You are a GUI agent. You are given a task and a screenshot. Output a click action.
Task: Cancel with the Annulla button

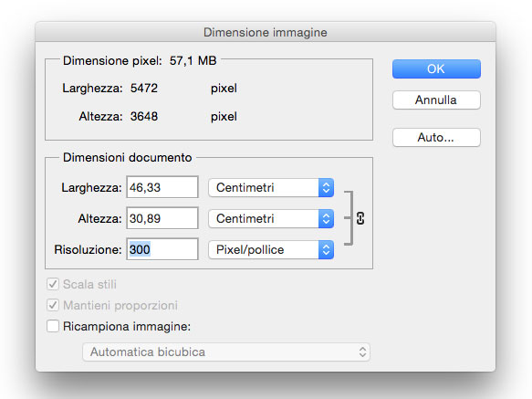coord(436,100)
